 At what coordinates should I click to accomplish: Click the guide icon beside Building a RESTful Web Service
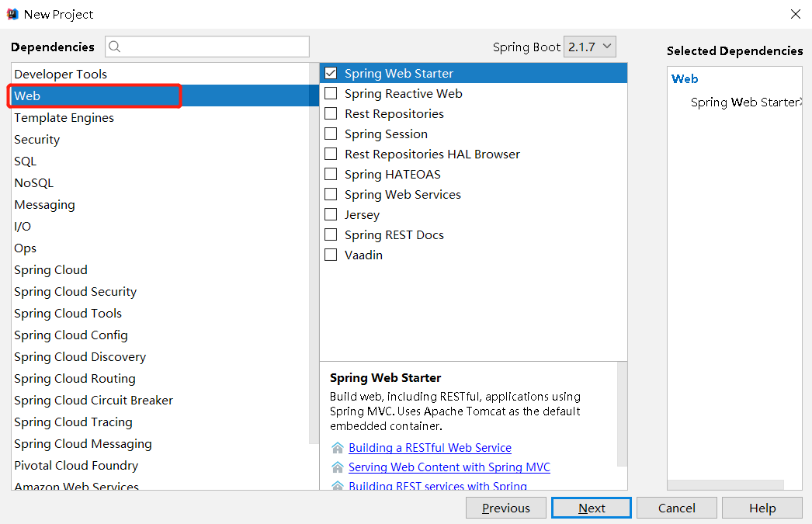pyautogui.click(x=337, y=448)
